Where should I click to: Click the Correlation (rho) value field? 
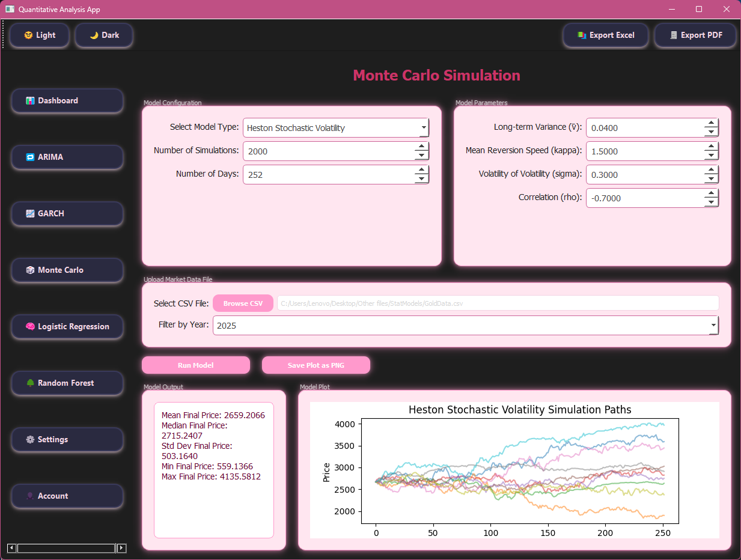643,198
